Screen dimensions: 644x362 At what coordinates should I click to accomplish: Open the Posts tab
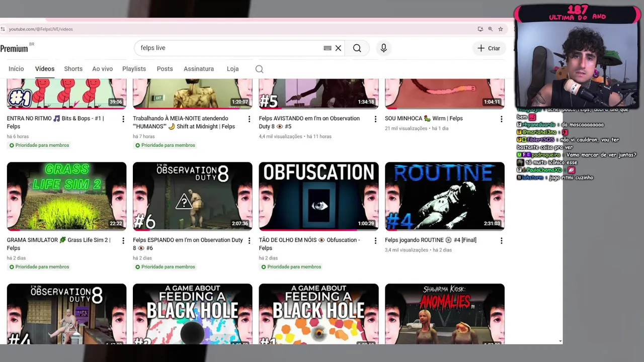coord(165,69)
